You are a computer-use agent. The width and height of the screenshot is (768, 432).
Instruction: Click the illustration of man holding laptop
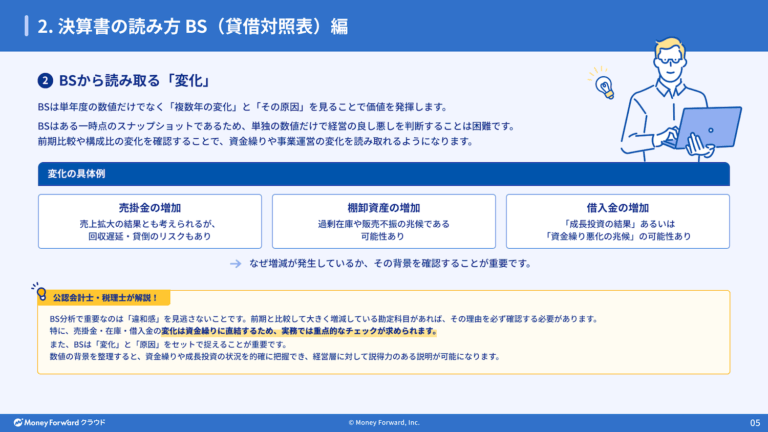click(x=681, y=100)
